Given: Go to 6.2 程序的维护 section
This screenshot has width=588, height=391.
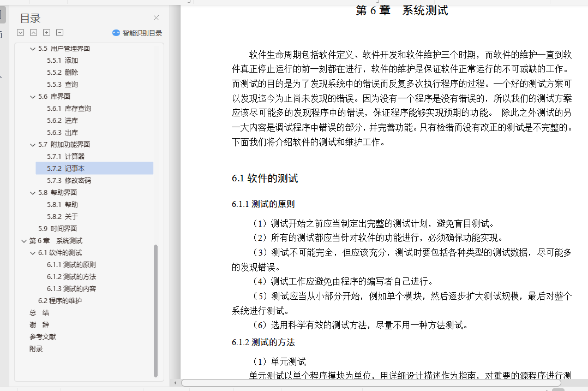Looking at the screenshot, I should coord(60,301).
